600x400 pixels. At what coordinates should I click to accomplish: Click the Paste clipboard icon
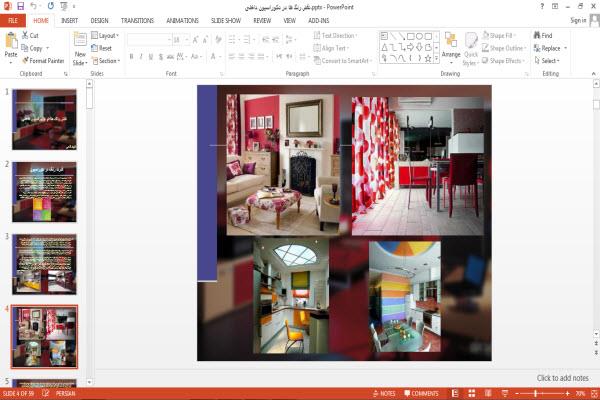click(11, 41)
